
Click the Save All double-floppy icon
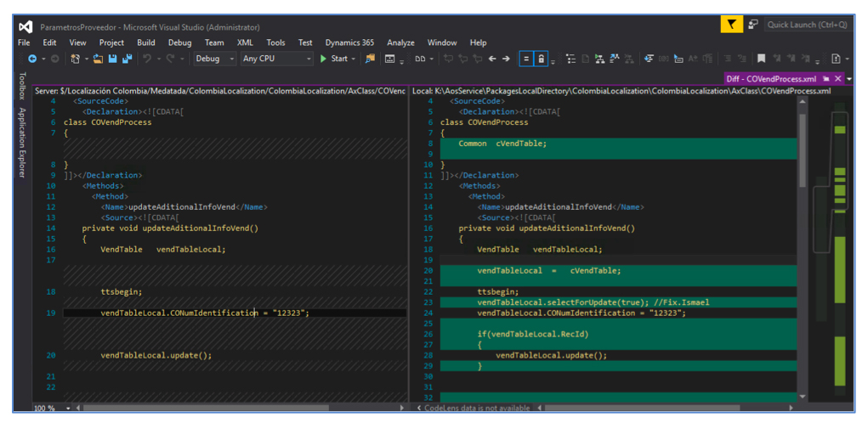pos(128,59)
